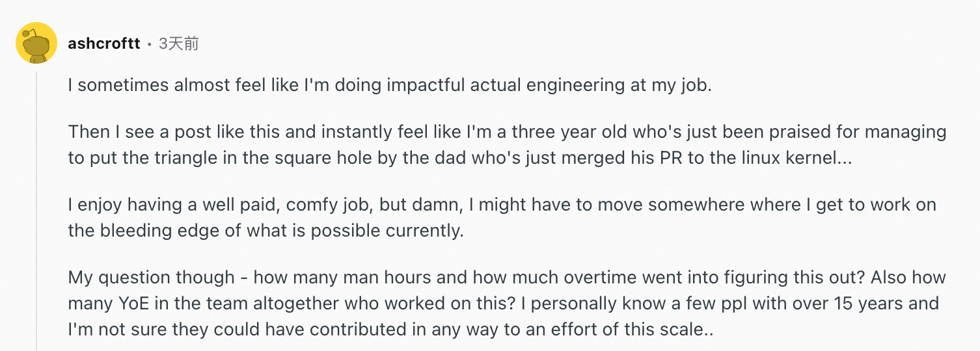Open the ashcroftt user profile link
Viewport: 980px width, 351px height.
[x=103, y=44]
